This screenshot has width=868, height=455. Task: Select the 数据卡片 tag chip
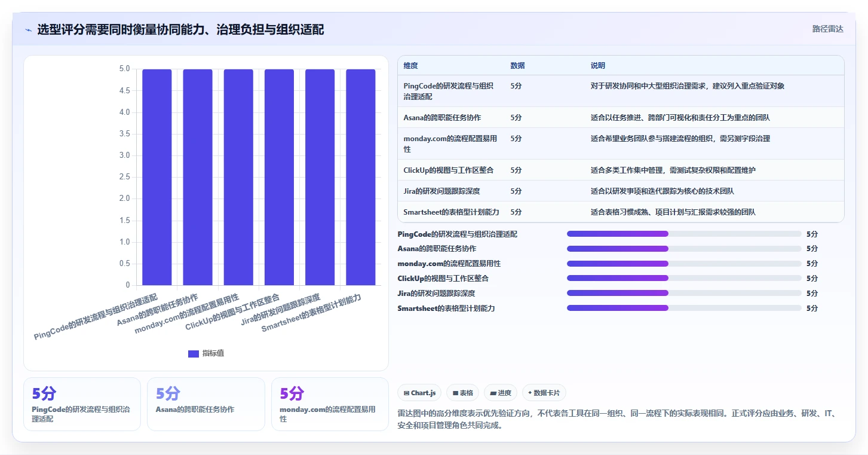tap(544, 393)
